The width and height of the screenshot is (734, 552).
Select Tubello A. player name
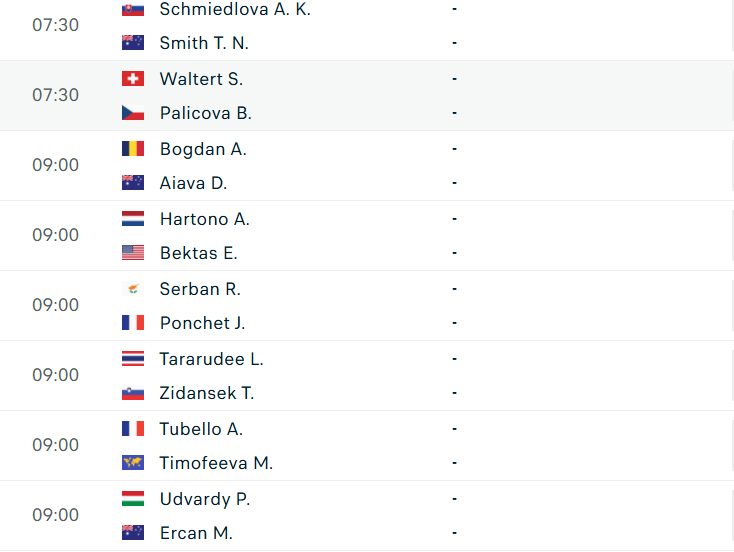pyautogui.click(x=201, y=429)
